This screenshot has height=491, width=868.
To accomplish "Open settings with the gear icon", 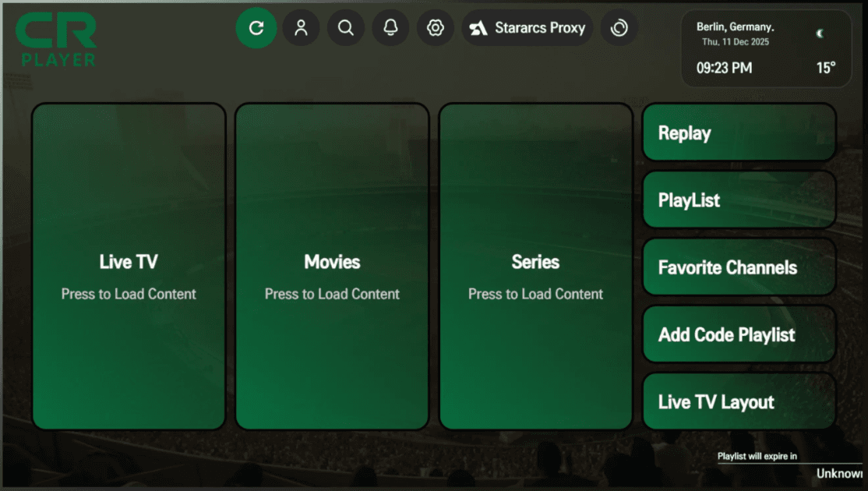I will (436, 28).
